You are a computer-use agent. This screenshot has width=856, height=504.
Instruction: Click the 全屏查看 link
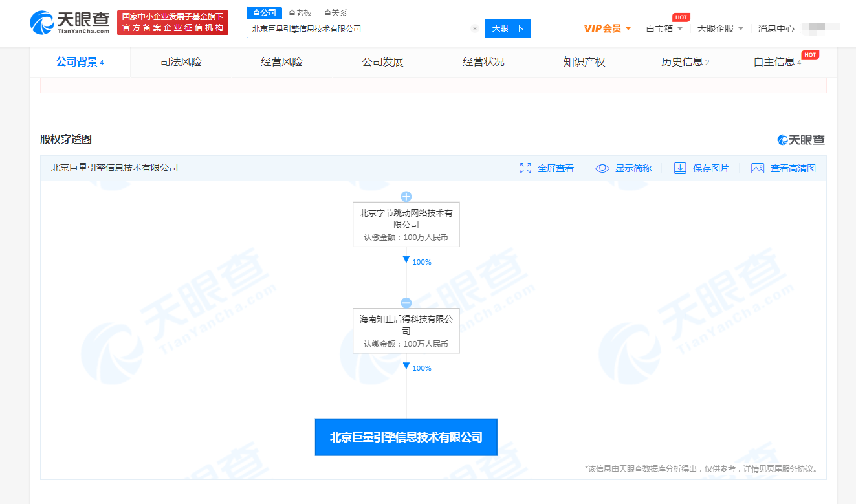click(x=556, y=168)
